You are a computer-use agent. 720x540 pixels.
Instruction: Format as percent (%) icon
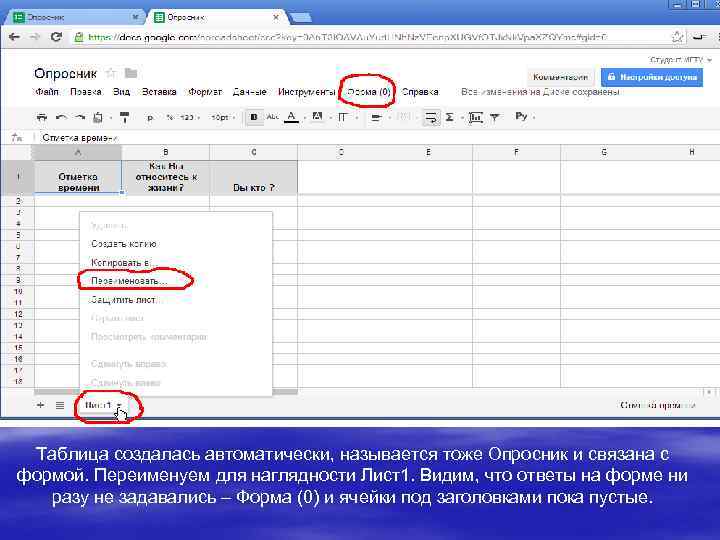pos(169,118)
